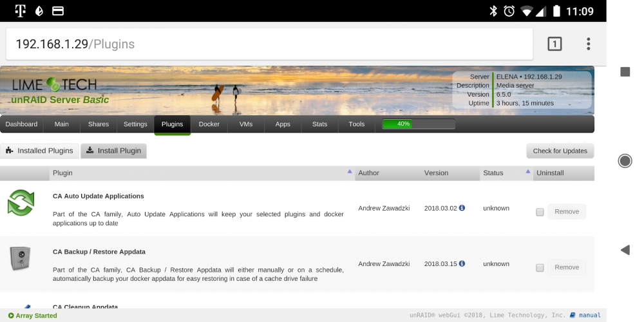Open the Apps menu item

coord(283,124)
